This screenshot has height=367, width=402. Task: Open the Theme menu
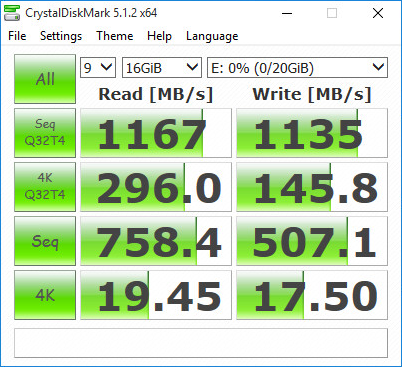[115, 36]
